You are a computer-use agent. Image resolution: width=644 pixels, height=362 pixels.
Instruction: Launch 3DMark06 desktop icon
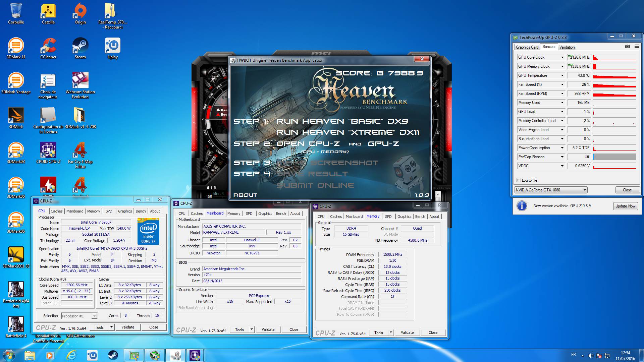[16, 223]
